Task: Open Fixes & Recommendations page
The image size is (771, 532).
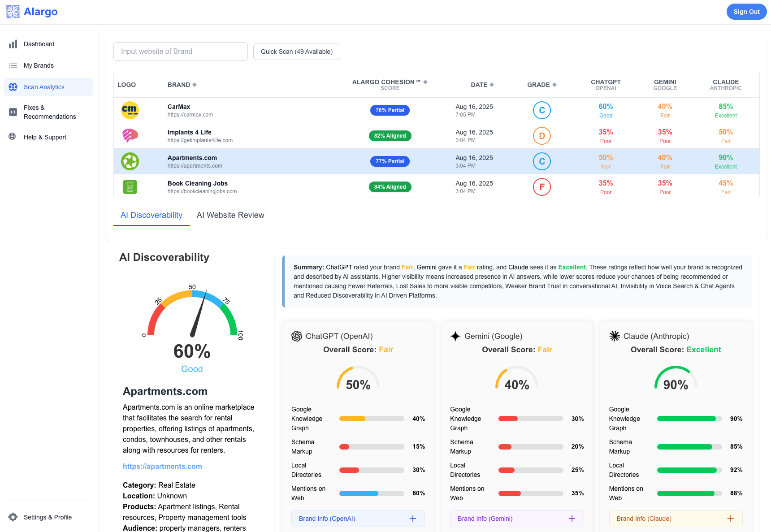Action: pos(48,112)
